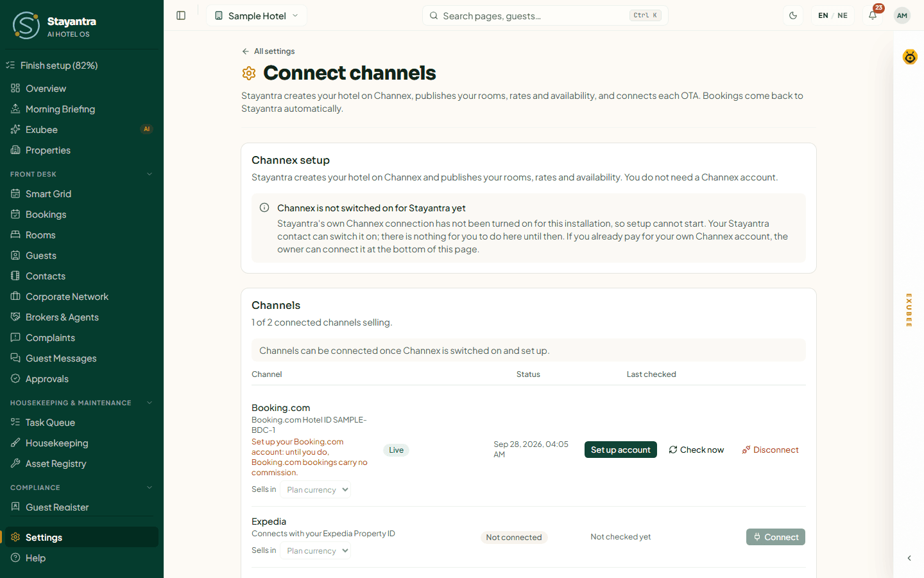Open Morning Briefing
The height and width of the screenshot is (578, 924).
pyautogui.click(x=81, y=109)
